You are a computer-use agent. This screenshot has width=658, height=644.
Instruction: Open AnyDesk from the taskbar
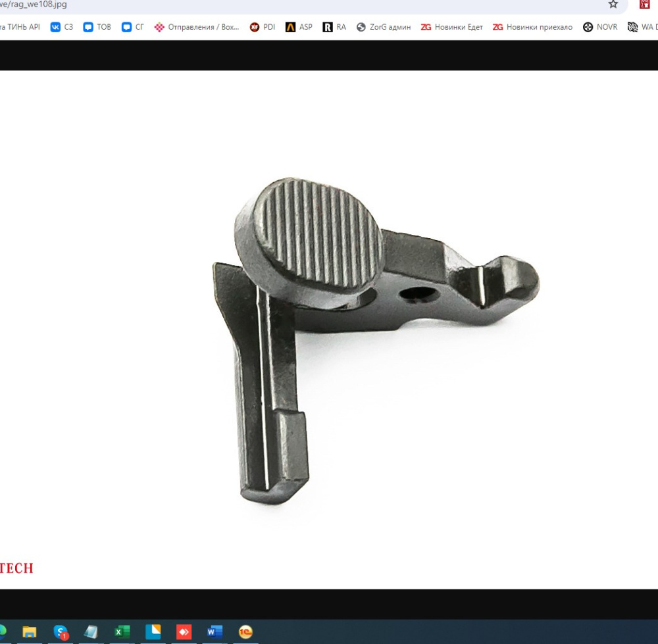[x=184, y=632]
